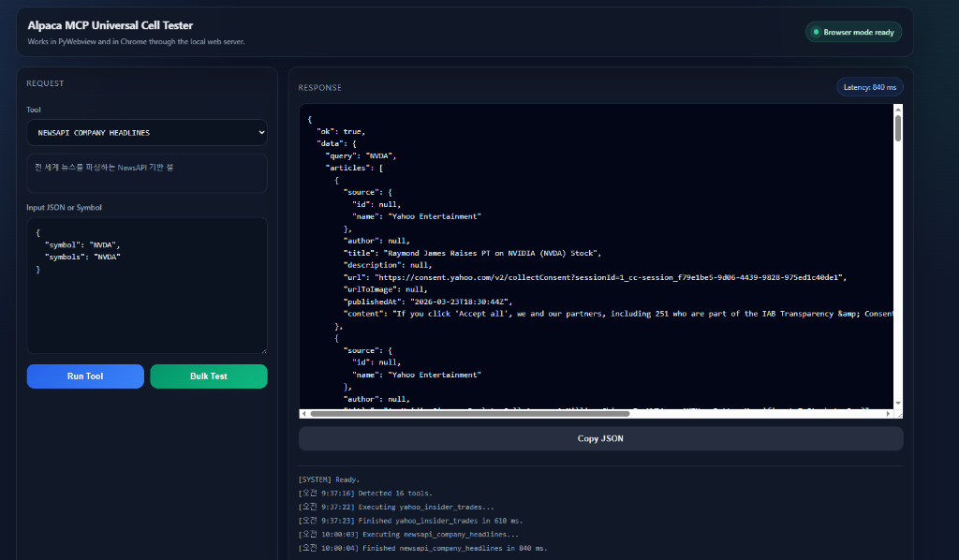
Task: Click the REQUEST panel heading
Action: 45,83
